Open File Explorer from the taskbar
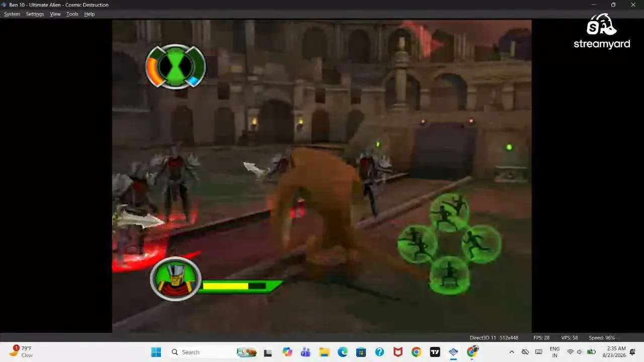644x362 pixels. (324, 352)
